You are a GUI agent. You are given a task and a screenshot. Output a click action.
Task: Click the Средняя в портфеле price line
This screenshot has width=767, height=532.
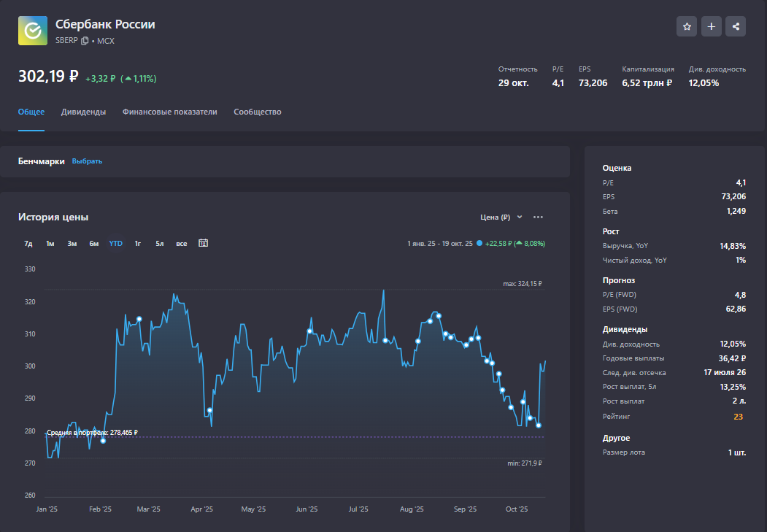click(92, 433)
